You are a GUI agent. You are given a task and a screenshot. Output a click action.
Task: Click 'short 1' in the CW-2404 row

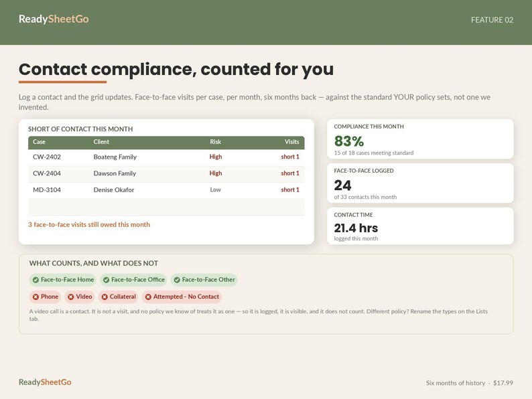tap(290, 173)
